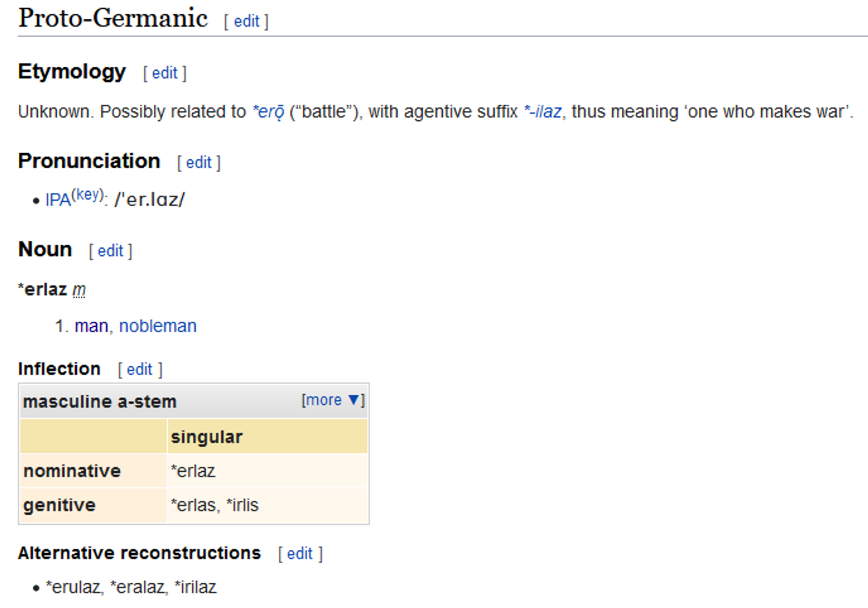Edit the Proto-Germanic section
Screen dimensions: 868x608
click(x=247, y=21)
